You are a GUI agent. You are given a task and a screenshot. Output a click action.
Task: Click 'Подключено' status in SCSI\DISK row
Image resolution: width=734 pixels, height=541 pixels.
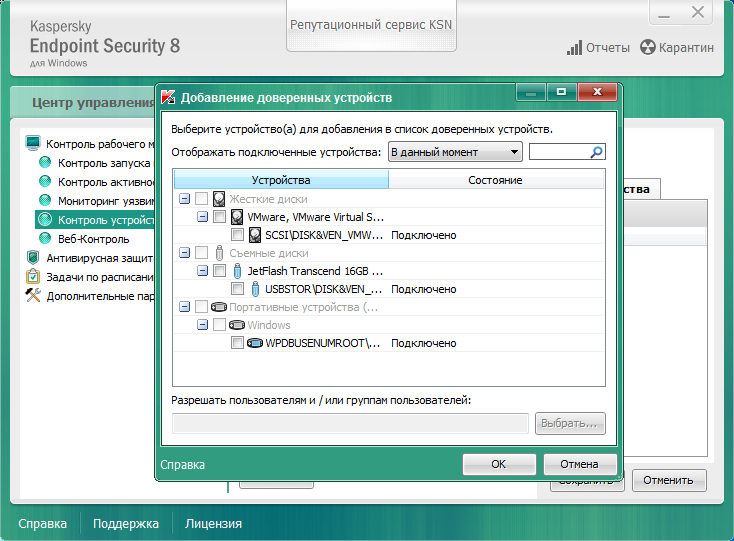tap(424, 235)
